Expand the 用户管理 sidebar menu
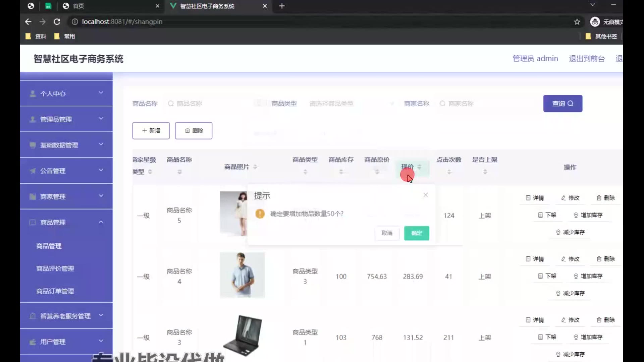Image resolution: width=644 pixels, height=362 pixels. point(66,342)
